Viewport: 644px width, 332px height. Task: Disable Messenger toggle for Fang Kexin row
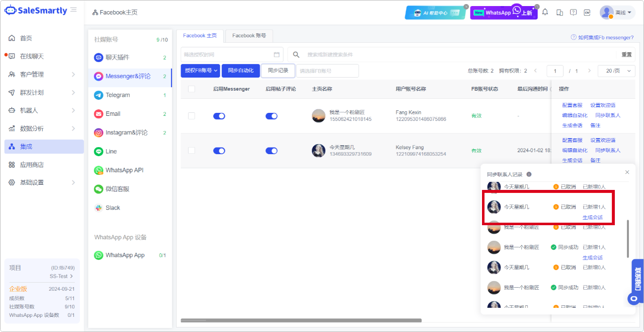tap(219, 116)
